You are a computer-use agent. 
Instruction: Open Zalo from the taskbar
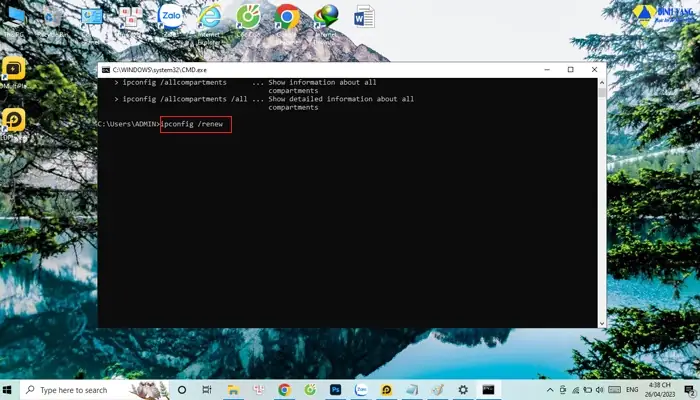pos(361,390)
